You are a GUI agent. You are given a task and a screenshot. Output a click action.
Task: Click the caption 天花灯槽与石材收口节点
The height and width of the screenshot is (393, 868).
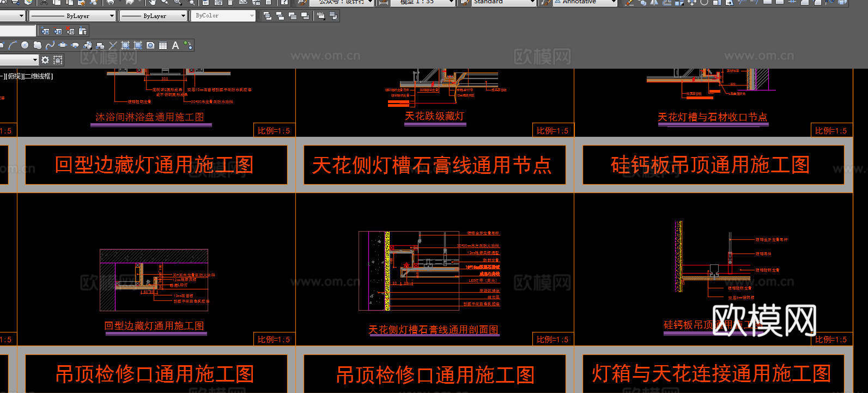point(713,117)
